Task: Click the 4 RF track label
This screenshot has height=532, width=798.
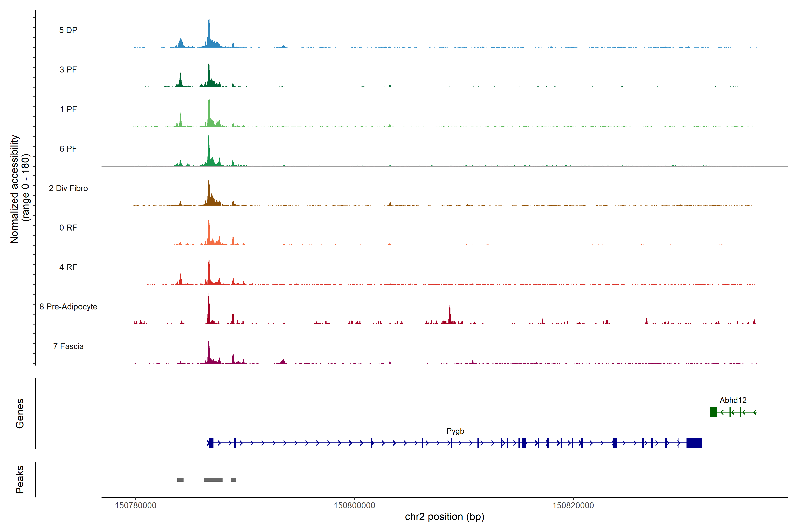Action: pos(68,267)
